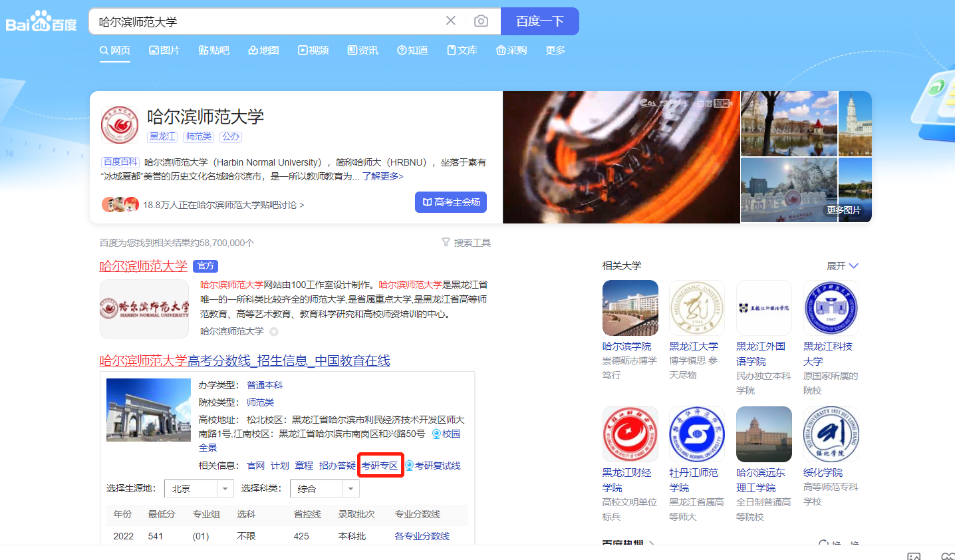
Task: Click the 黑龙江外国语学院 logo
Action: point(764,308)
